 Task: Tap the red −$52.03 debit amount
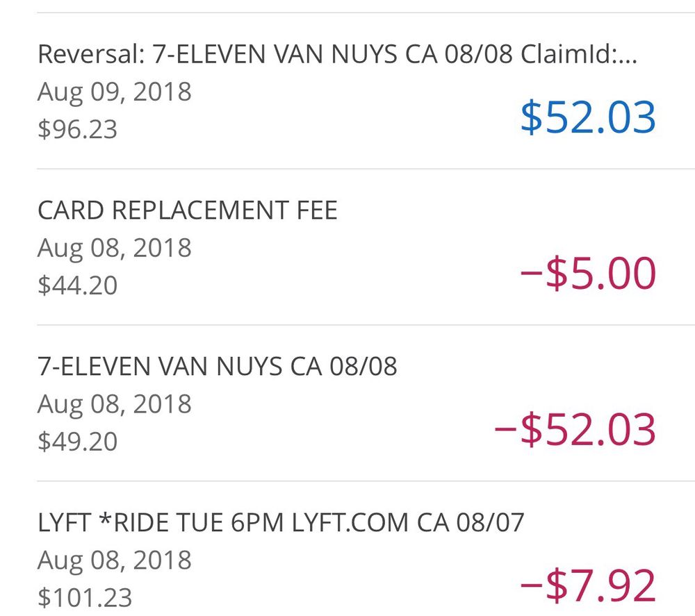(x=575, y=429)
